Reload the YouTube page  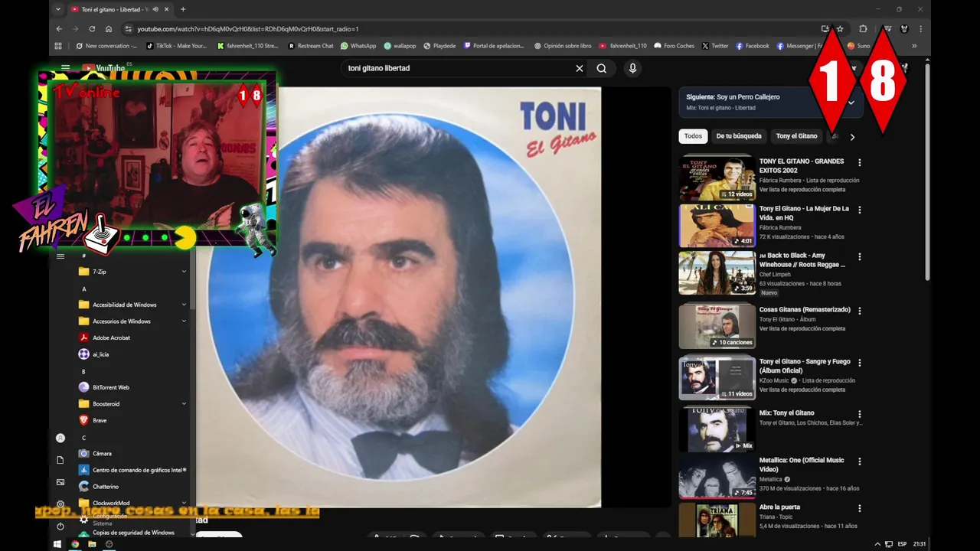click(x=92, y=28)
